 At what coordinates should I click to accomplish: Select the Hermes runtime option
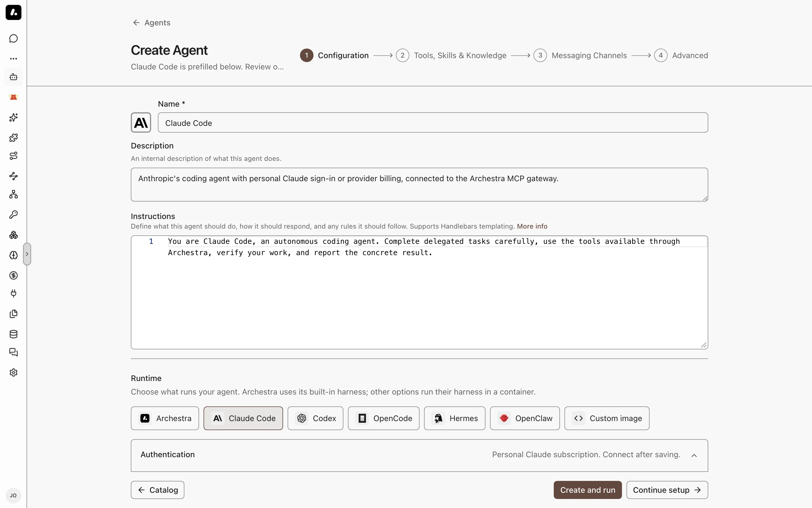455,418
